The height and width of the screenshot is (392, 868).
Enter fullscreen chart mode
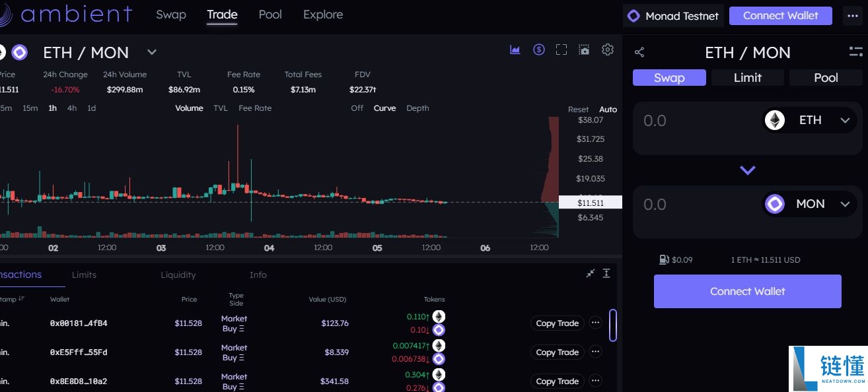coord(561,49)
